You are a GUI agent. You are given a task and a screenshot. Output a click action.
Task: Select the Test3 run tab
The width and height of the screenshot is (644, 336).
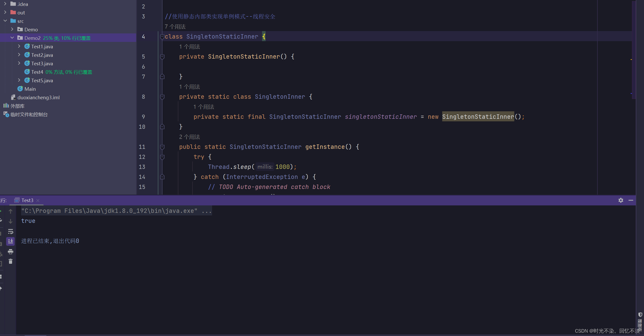point(27,200)
